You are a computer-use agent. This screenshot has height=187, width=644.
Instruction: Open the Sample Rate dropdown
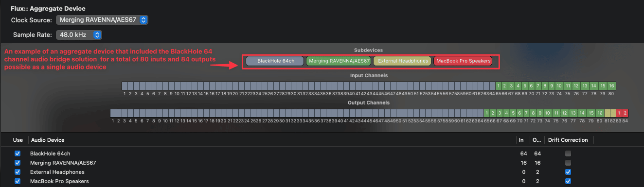(x=78, y=35)
